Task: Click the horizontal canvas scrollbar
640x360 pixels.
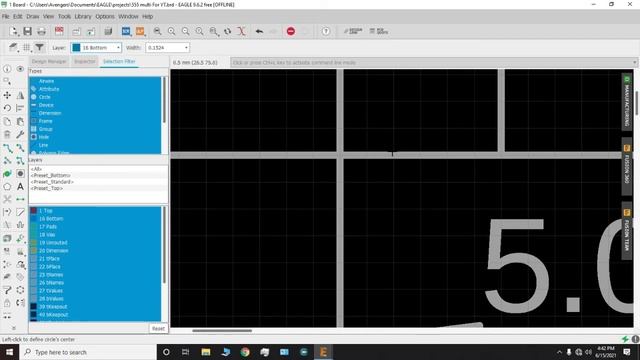Action: pos(222,331)
